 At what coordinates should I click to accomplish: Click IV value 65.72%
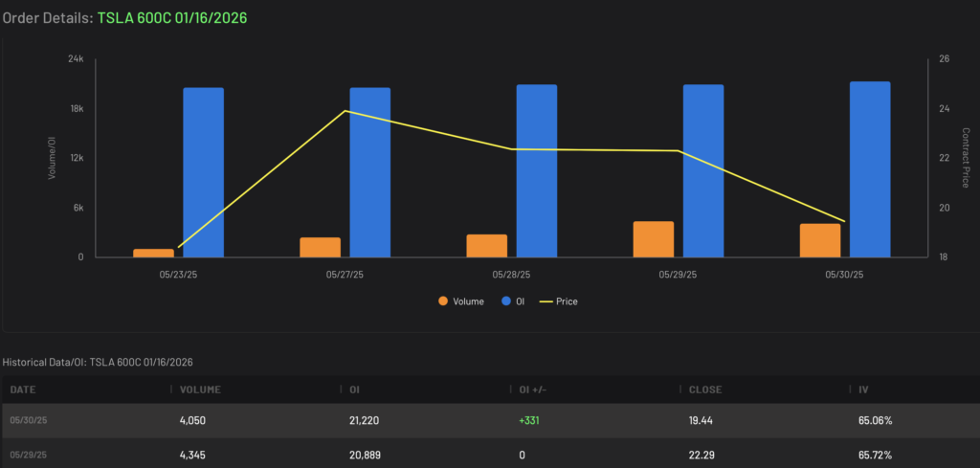875,455
